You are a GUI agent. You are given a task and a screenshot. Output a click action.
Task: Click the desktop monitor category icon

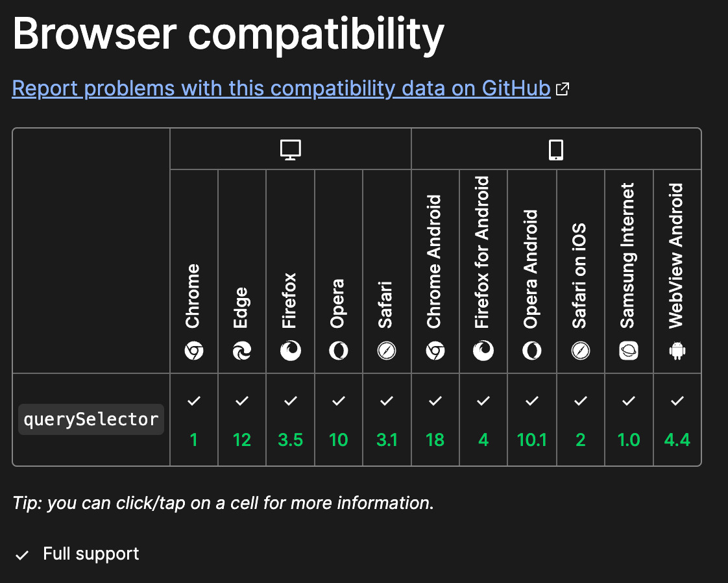[289, 149]
